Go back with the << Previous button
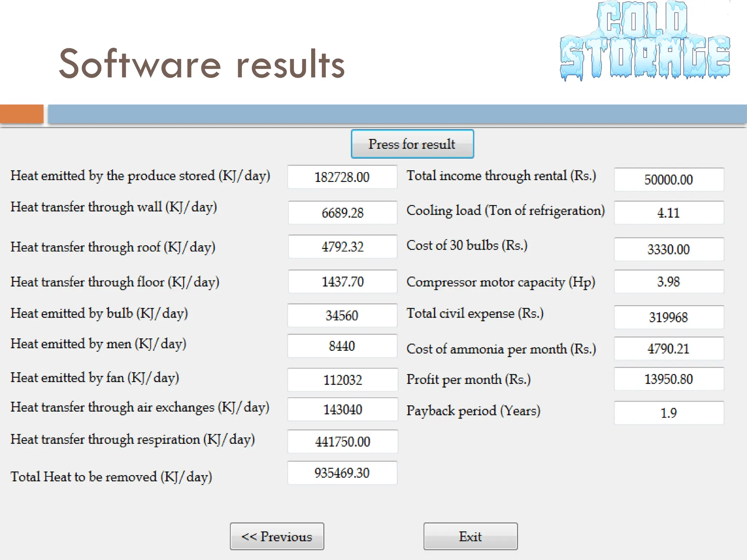 pyautogui.click(x=277, y=536)
